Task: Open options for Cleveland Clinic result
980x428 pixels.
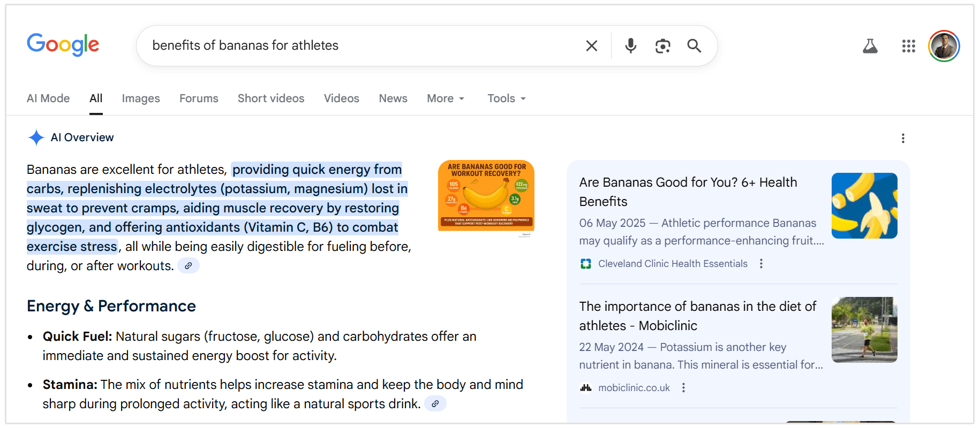Action: tap(761, 264)
